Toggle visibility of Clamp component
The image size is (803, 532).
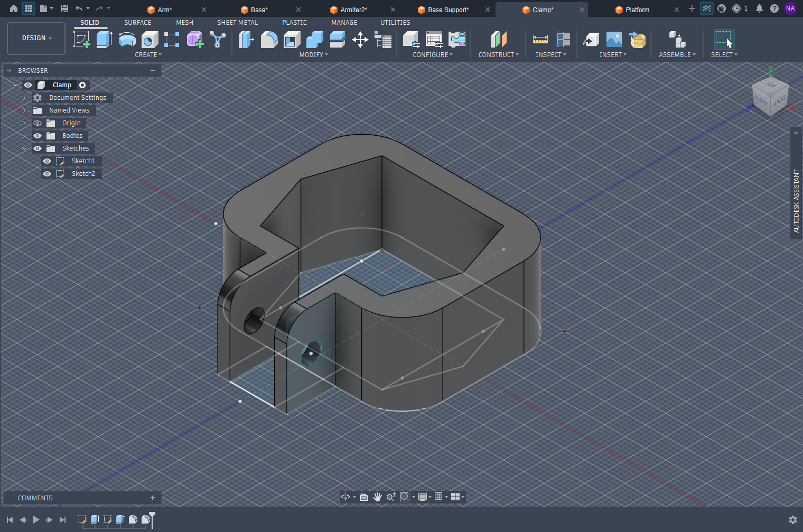click(28, 85)
